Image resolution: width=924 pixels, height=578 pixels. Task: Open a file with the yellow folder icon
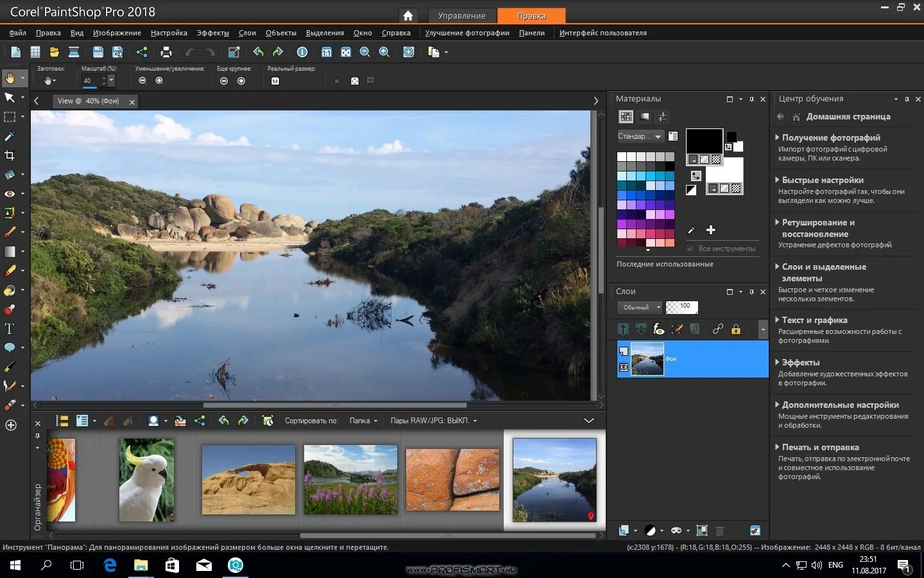[55, 52]
